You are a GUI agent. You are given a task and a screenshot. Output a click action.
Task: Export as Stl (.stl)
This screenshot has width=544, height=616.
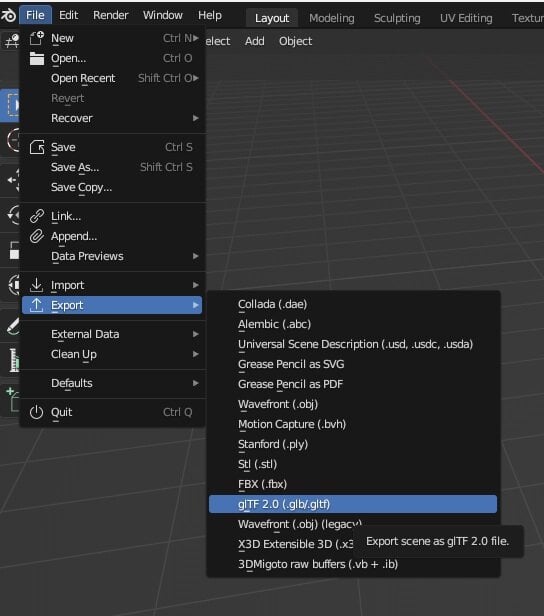(x=353, y=464)
